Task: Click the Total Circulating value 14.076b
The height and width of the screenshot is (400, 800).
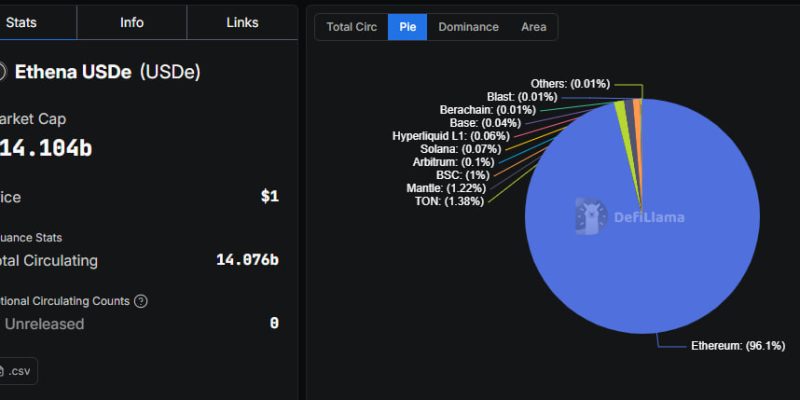Action: [247, 261]
